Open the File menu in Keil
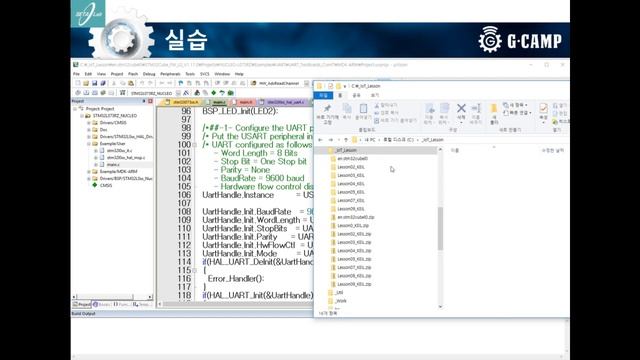 point(76,74)
